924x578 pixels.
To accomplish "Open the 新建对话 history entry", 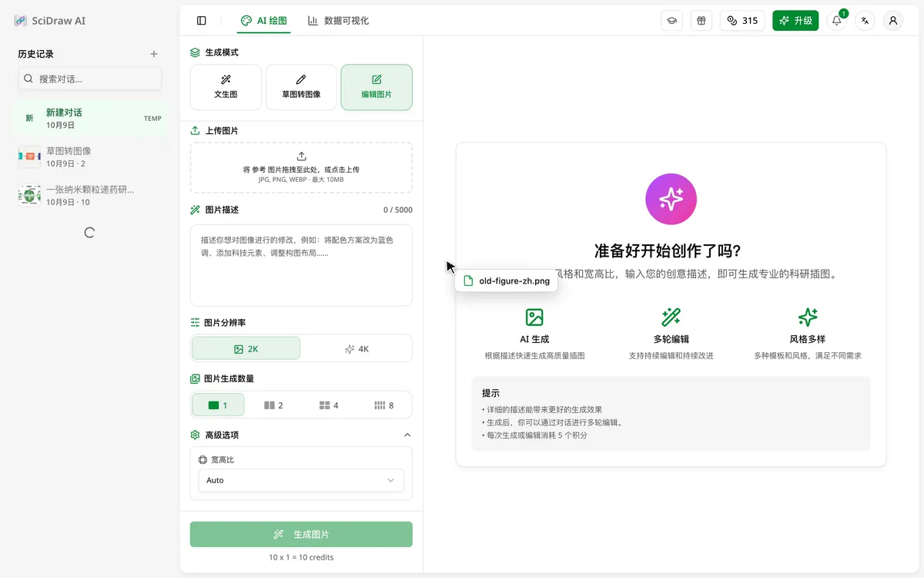I will pyautogui.click(x=90, y=118).
